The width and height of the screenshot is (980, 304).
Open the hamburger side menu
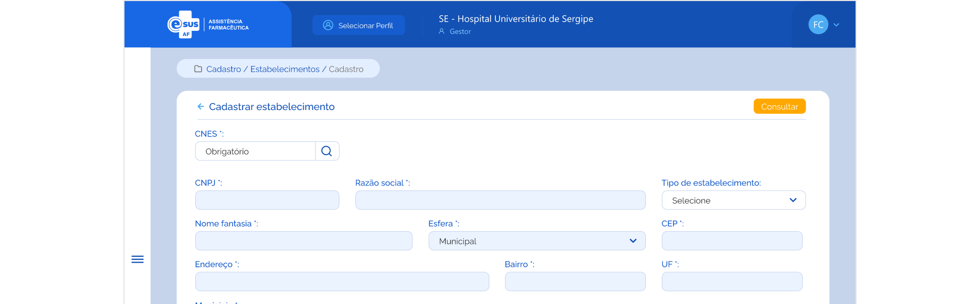pos(137,259)
